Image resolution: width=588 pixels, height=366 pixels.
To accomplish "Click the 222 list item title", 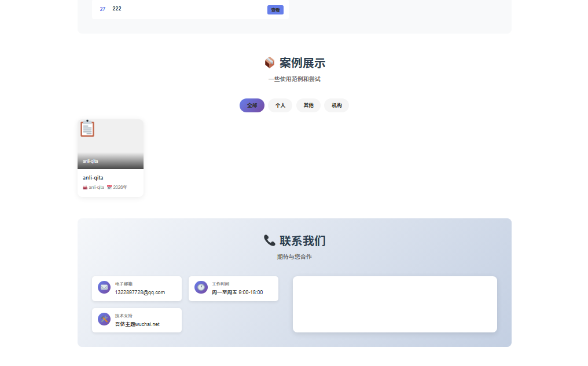I will click(117, 9).
